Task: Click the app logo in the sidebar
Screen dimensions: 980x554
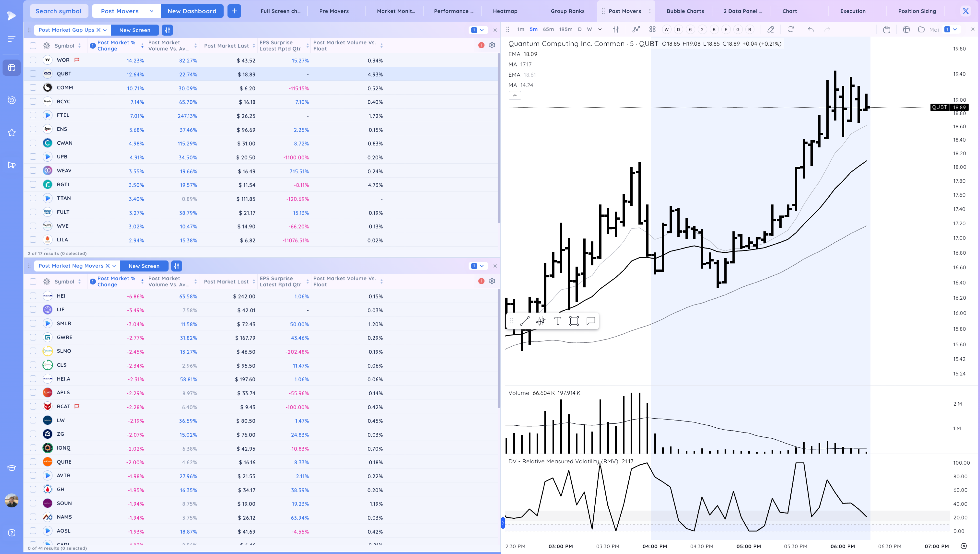Action: 12,16
